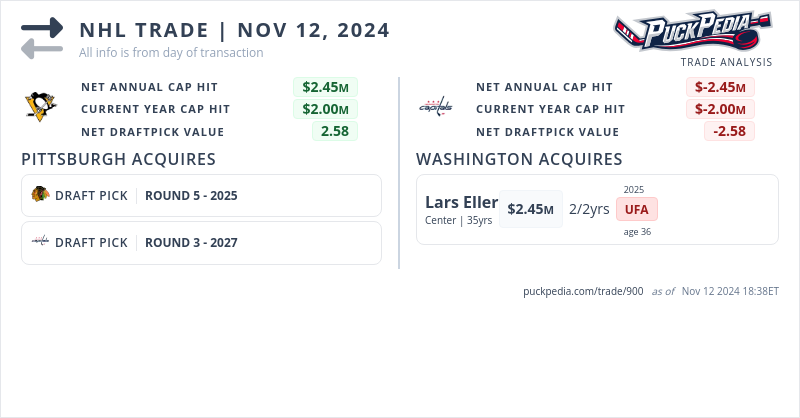
Task: Click the red UFA status badge
Action: 637,210
